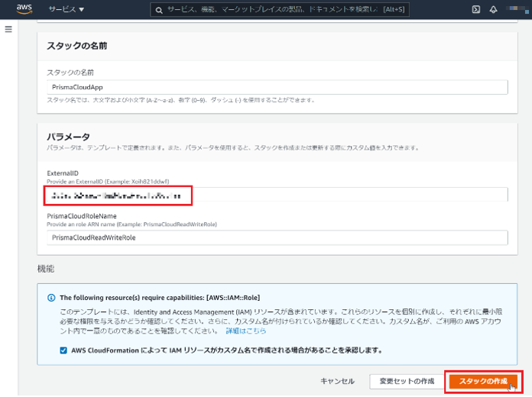
Task: Click the 変更セットの作成 button
Action: point(407,381)
